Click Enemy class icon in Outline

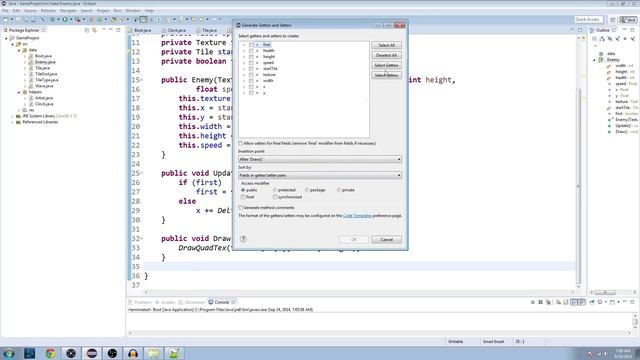tap(601, 60)
